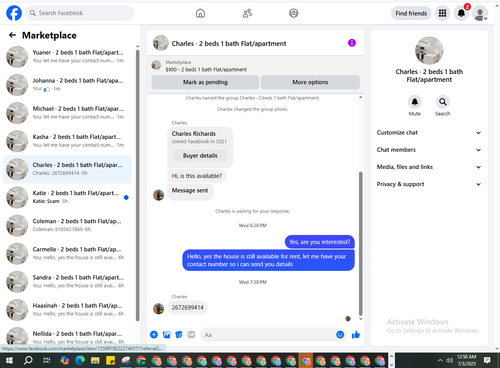Open Katie conversation with Scam message
The image size is (500, 368).
67,197
